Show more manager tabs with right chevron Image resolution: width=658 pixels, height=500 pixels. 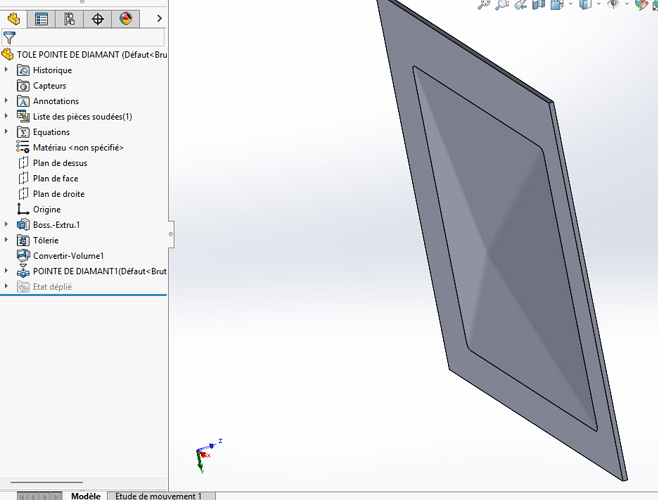[159, 18]
